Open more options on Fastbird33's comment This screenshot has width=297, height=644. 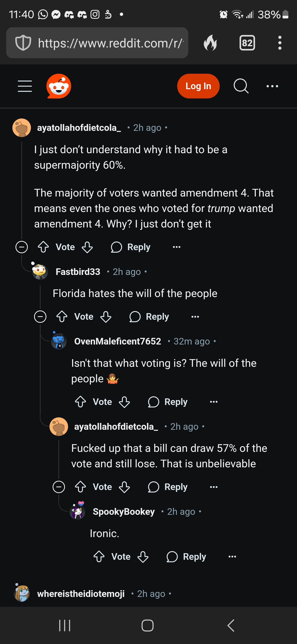(x=195, y=316)
